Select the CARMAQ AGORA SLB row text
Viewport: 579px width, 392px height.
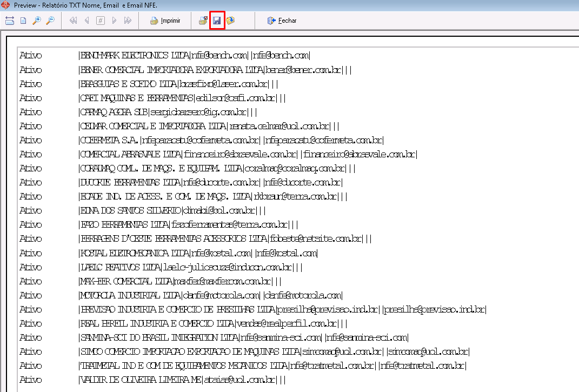[168, 112]
